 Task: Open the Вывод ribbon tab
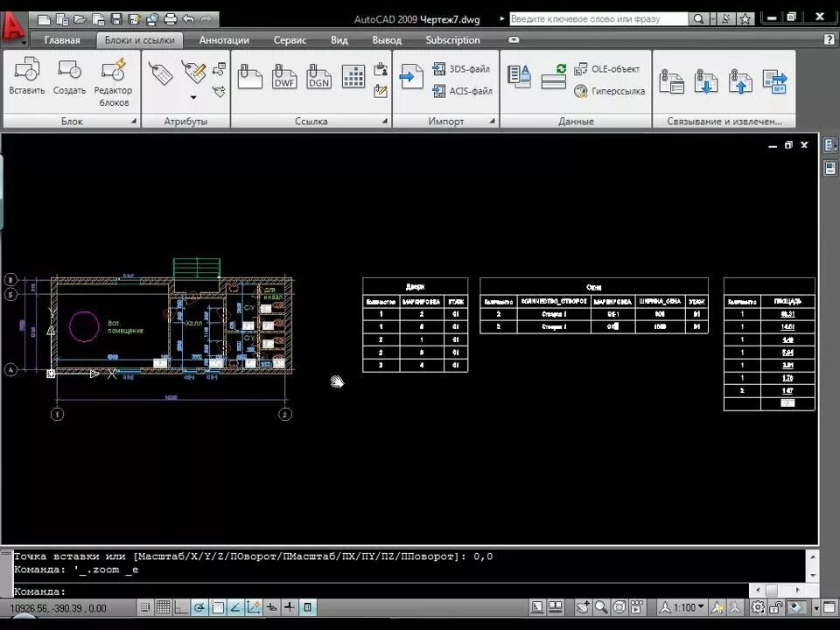click(387, 40)
